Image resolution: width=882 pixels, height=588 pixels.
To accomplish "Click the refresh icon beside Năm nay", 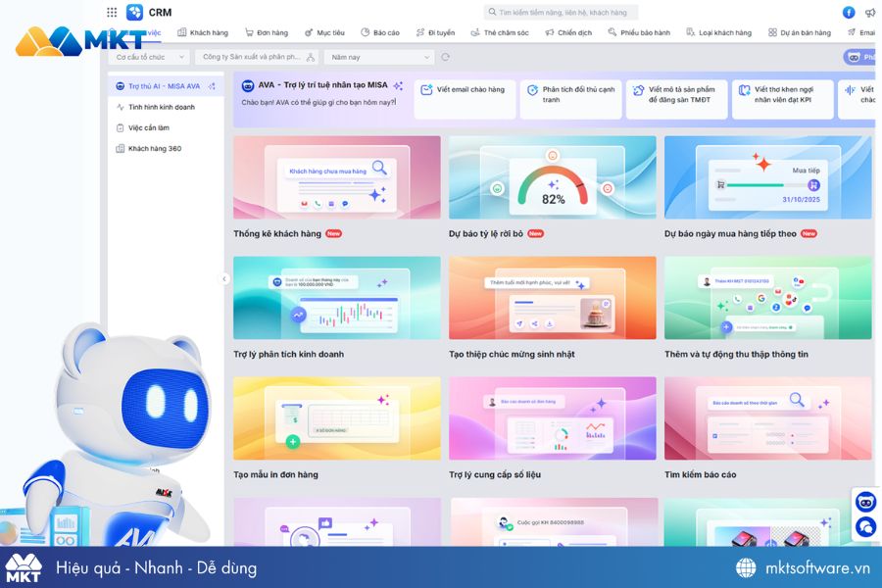I will coord(446,57).
